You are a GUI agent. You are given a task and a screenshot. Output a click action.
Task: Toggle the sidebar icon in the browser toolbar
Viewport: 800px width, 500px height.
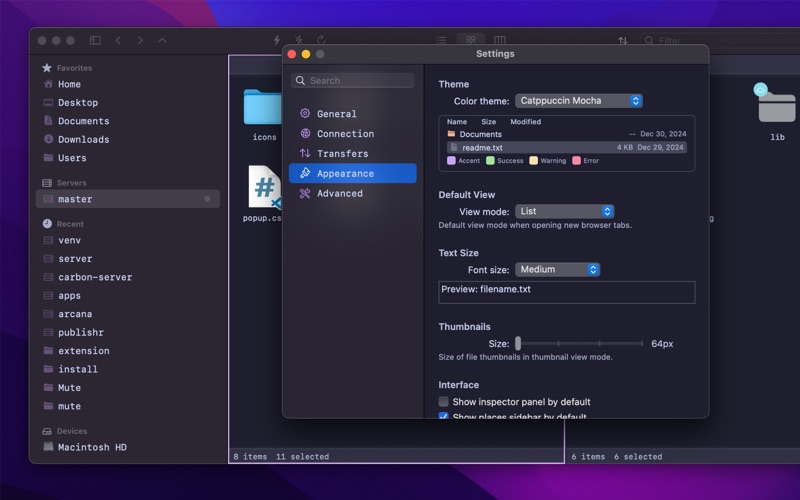pos(95,40)
